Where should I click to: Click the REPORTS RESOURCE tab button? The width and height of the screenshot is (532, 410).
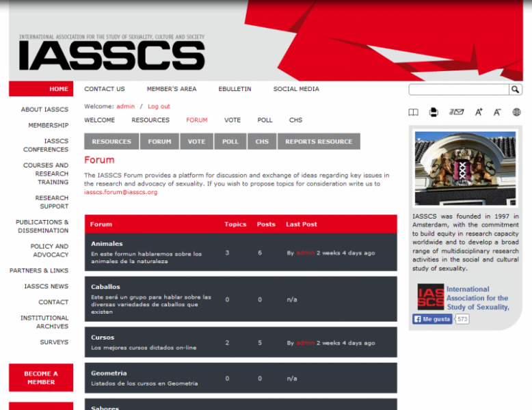319,141
